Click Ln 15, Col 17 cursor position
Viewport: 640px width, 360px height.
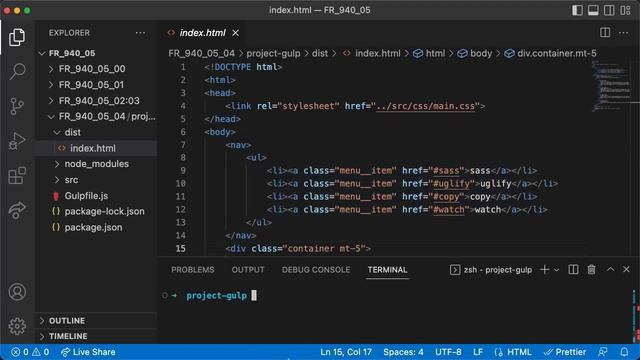click(346, 352)
